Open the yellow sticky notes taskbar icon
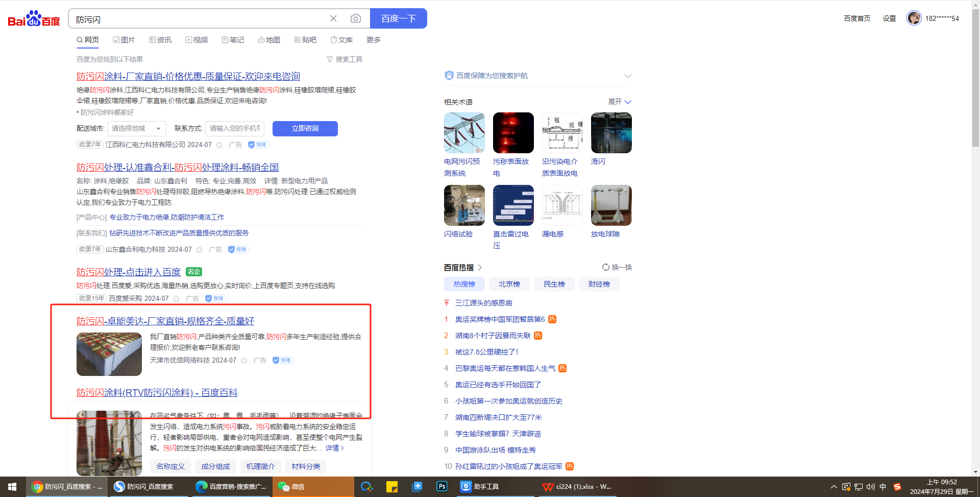 click(392, 486)
